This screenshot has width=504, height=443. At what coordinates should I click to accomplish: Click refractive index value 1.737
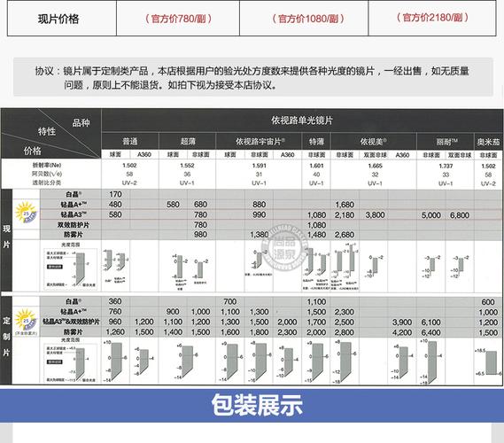pos(446,166)
